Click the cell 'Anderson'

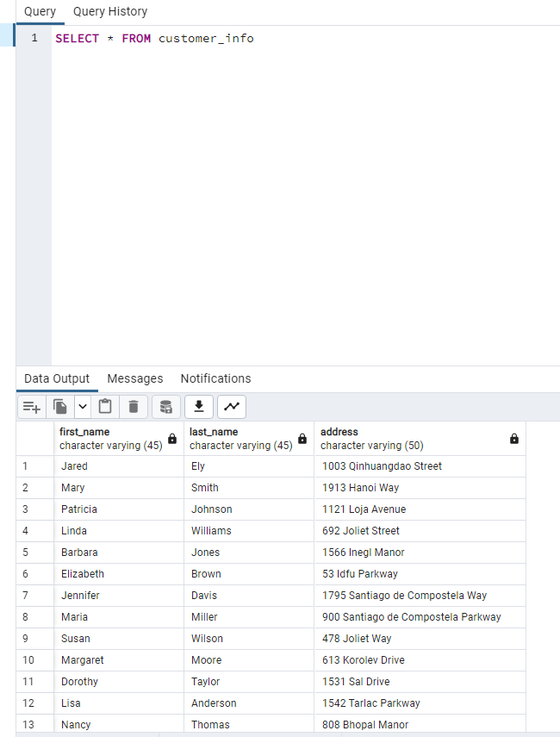[x=249, y=704]
